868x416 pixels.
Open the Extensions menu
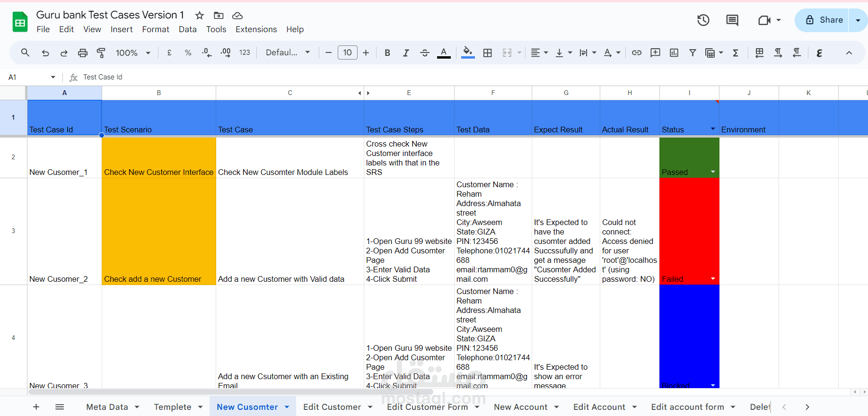[x=256, y=29]
